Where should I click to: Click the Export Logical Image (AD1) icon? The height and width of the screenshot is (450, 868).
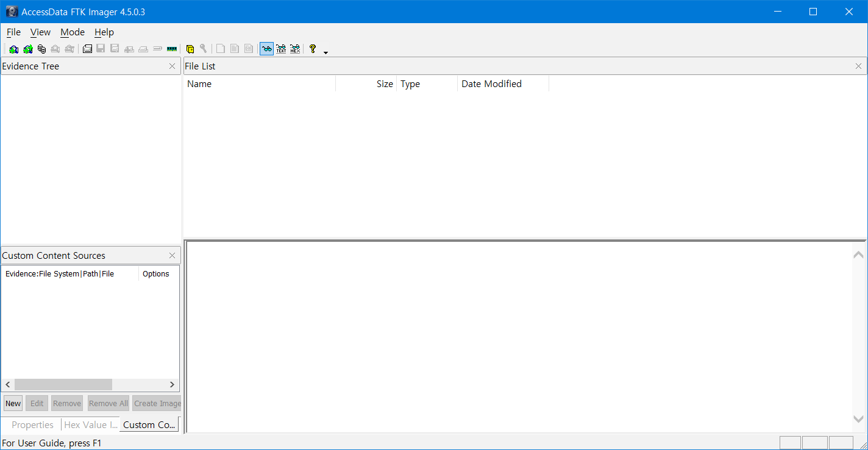point(115,49)
